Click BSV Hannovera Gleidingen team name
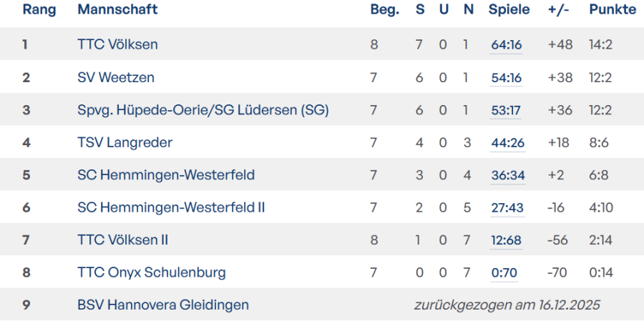Viewport: 644px width, 321px height. [163, 305]
